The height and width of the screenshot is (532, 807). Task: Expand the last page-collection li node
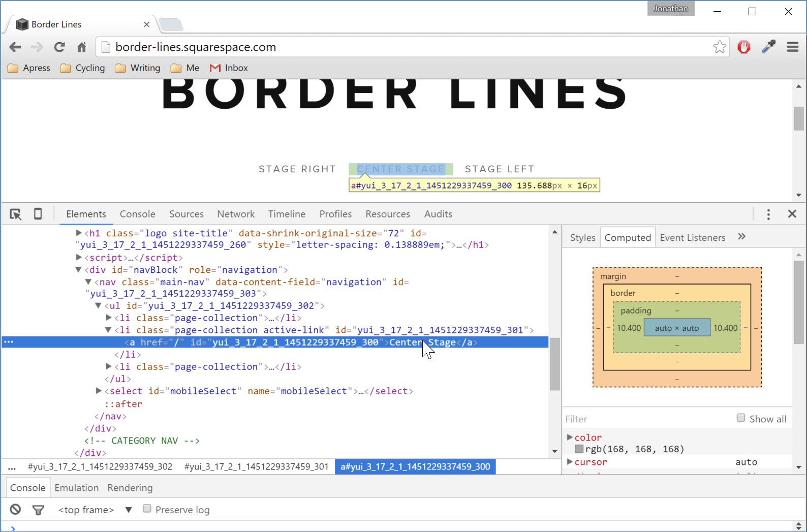(x=109, y=366)
